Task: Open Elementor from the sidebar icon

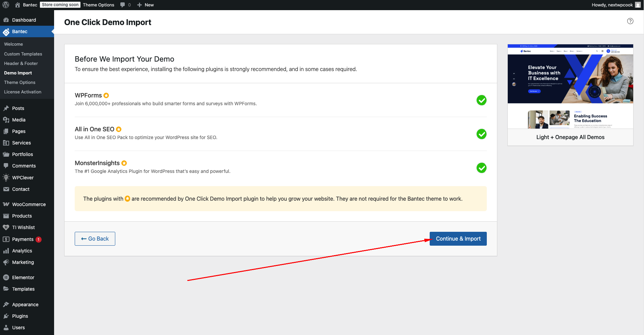Action: [x=6, y=277]
